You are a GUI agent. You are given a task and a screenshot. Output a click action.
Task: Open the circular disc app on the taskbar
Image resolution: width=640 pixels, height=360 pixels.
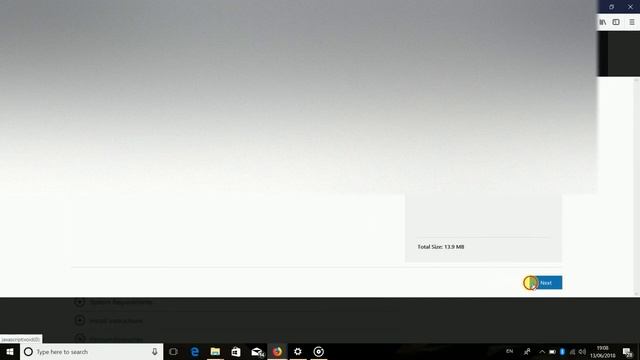coord(318,351)
